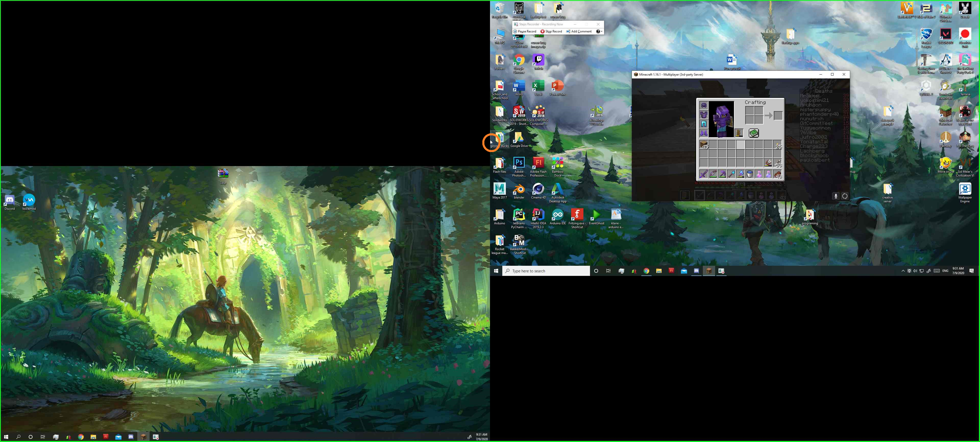
Task: Click Stop Record button
Action: click(x=551, y=32)
